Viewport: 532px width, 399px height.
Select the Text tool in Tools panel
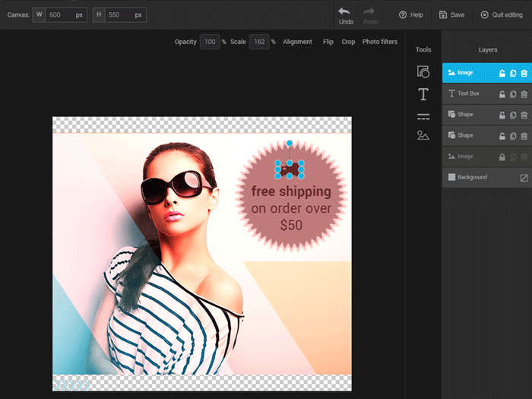pos(423,94)
